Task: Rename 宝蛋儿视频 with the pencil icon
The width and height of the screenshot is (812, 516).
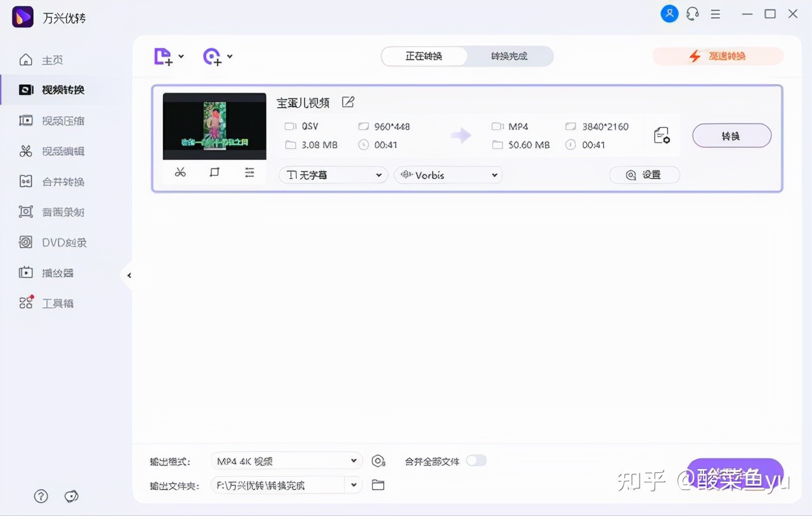Action: pyautogui.click(x=348, y=101)
